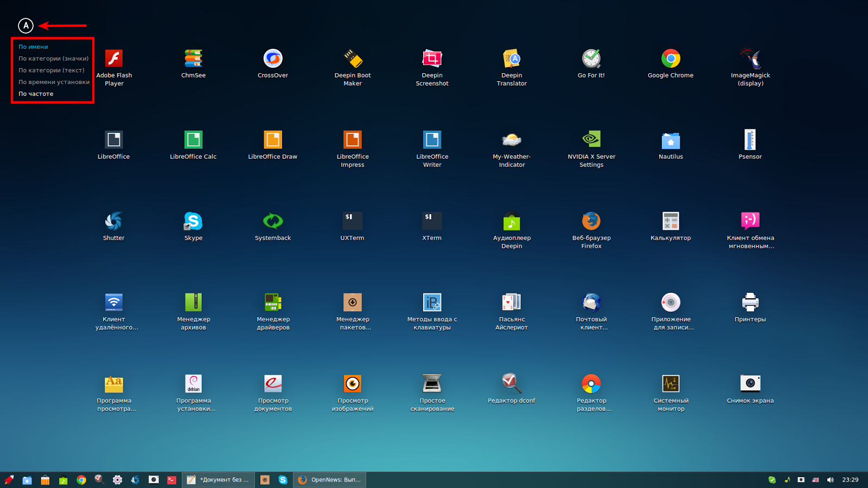Open Методы ввода с клавиатуры
The width and height of the screenshot is (868, 488).
pyautogui.click(x=432, y=303)
